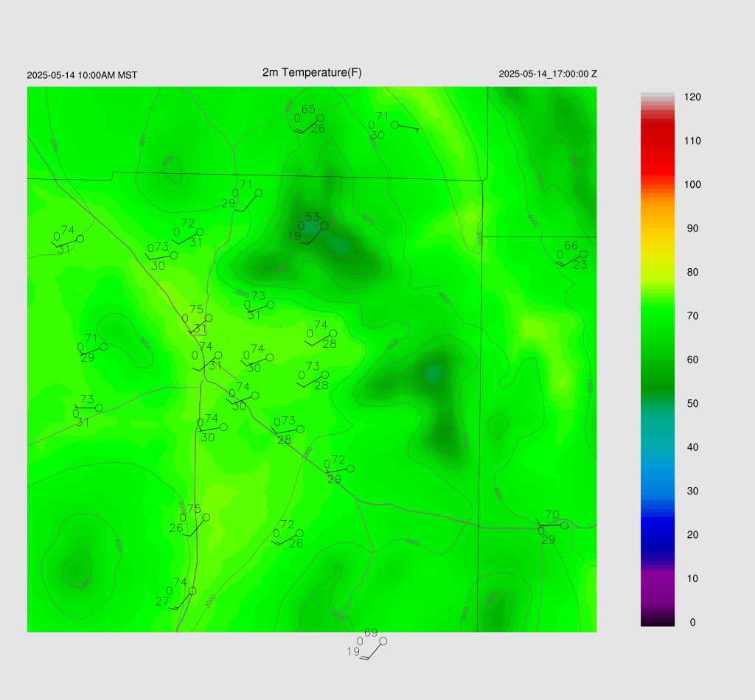Screen dimensions: 755x700
Task: Click the colorbar label "90"
Action: pyautogui.click(x=692, y=228)
